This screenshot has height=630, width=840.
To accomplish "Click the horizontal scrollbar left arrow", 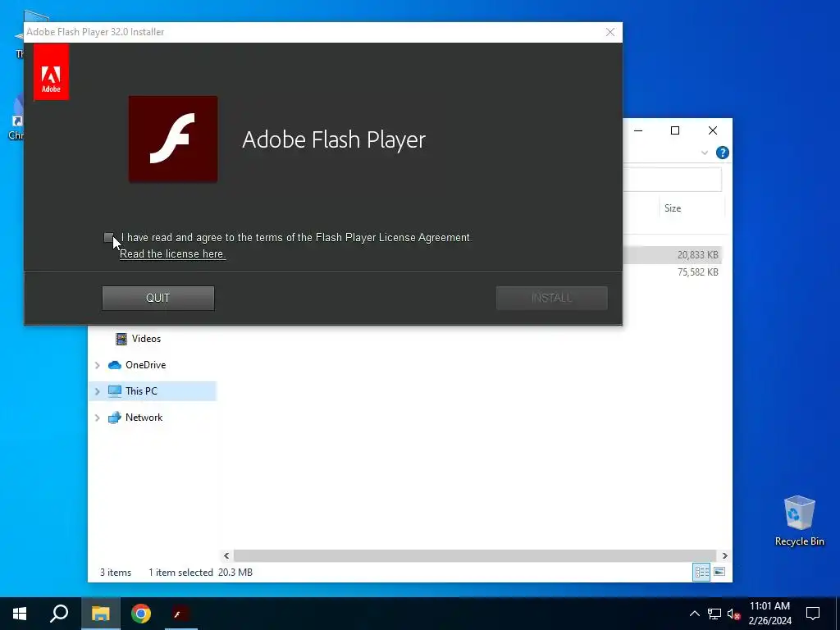I will pos(226,555).
